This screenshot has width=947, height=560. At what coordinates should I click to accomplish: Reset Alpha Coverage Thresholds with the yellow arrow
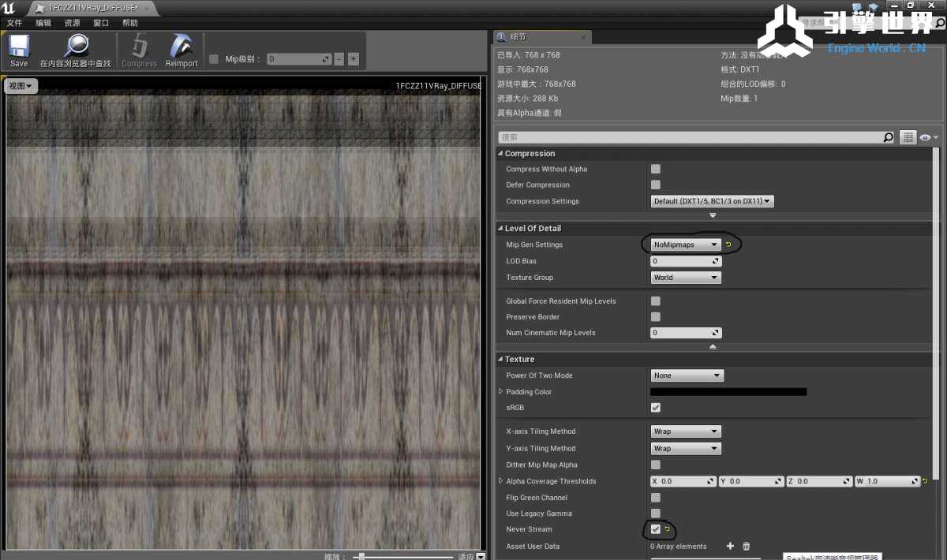(x=925, y=481)
